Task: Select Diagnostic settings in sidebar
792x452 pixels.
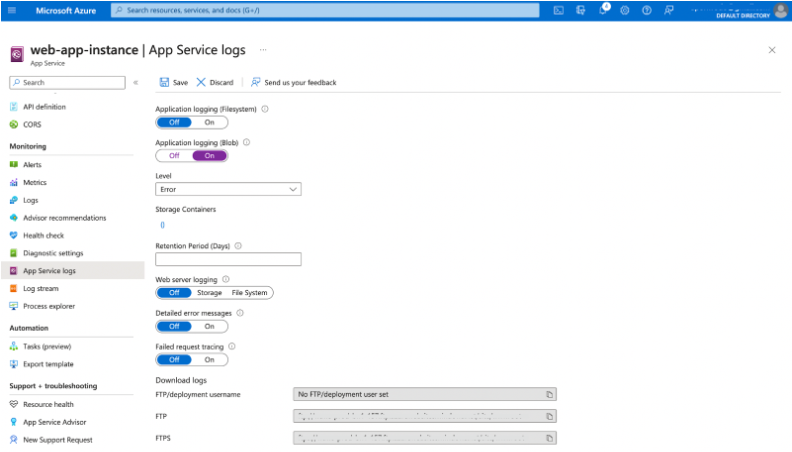Action: (53, 253)
